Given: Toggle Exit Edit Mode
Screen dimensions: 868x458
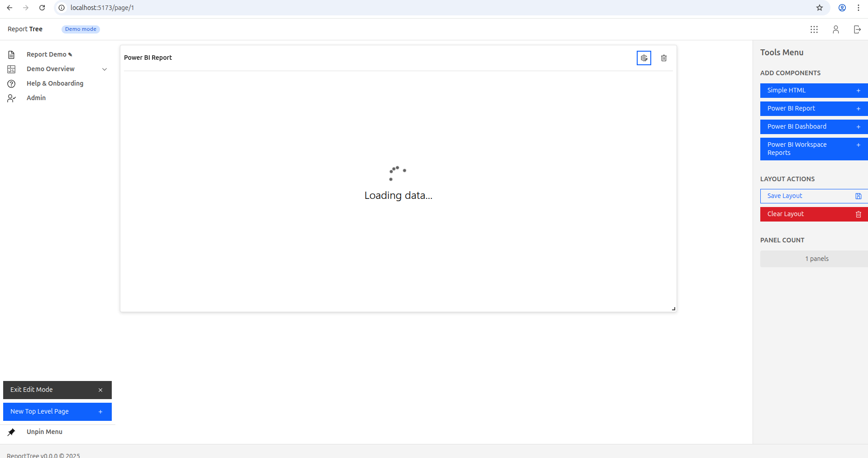Looking at the screenshot, I should coord(32,390).
